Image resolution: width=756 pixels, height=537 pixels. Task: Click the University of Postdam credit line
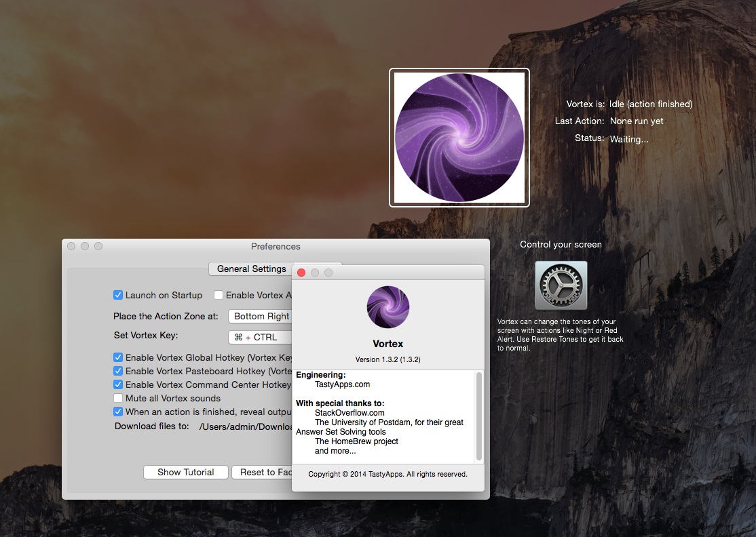(389, 422)
